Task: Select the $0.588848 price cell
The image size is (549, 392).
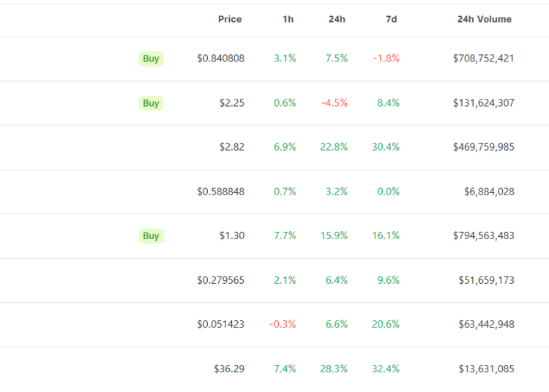Action: coord(220,192)
